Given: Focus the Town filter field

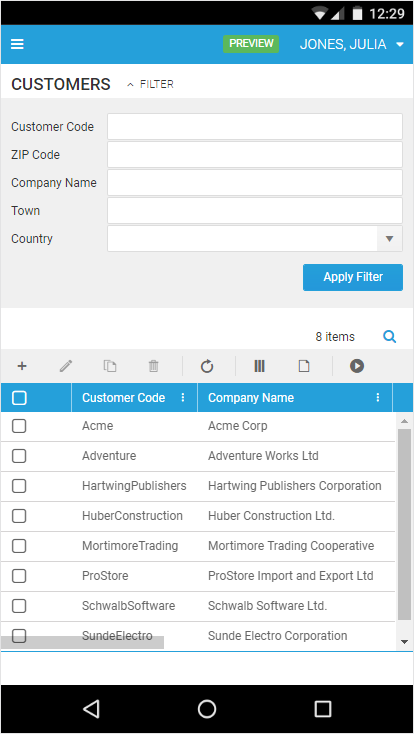Looking at the screenshot, I should point(255,211).
